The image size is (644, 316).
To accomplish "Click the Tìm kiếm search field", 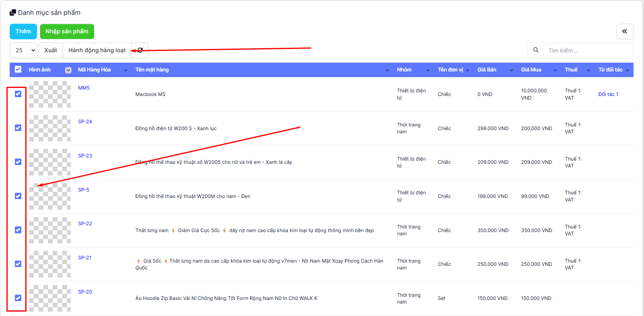I will (587, 51).
